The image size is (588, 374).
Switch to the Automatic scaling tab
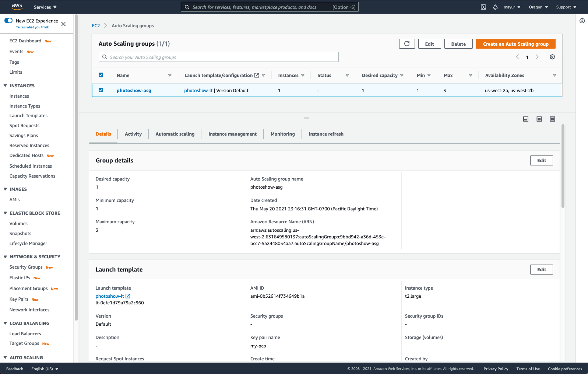175,134
